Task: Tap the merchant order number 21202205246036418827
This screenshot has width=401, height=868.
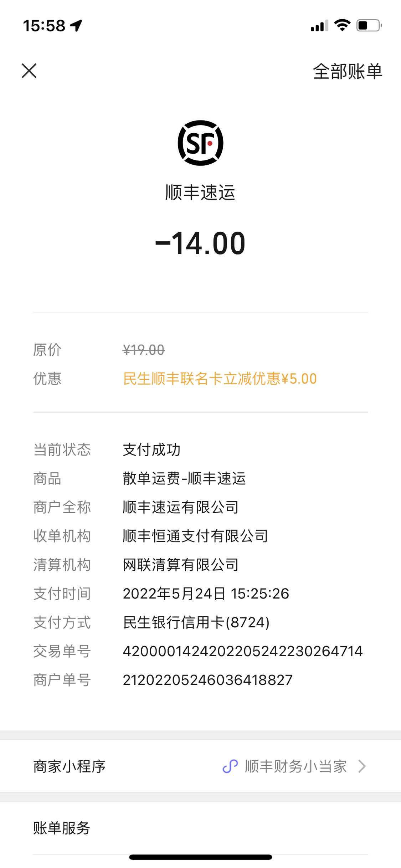Action: 208,680
